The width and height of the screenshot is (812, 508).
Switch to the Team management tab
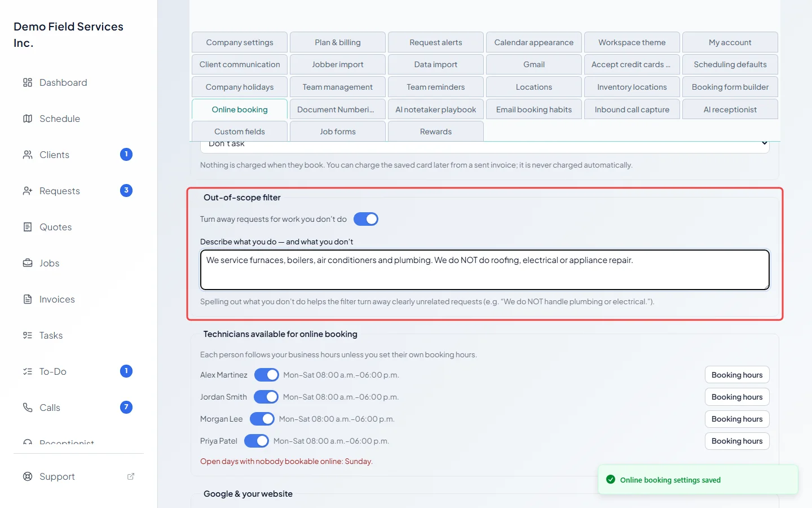tap(338, 87)
